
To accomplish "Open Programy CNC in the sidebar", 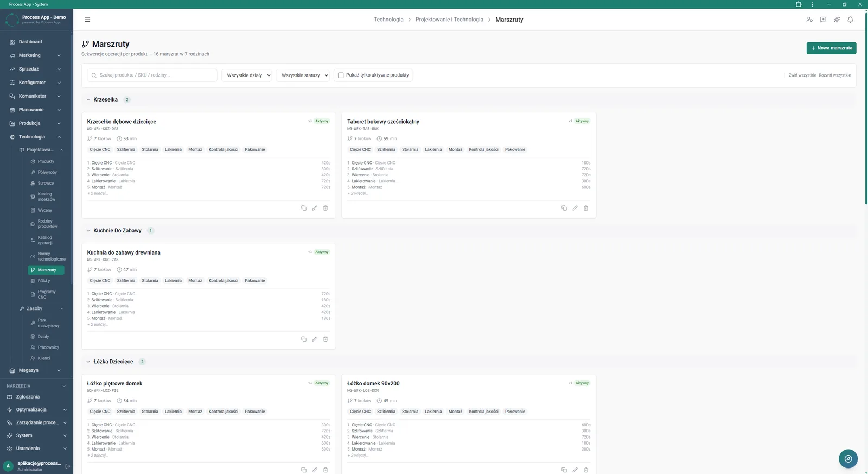I will [x=46, y=294].
